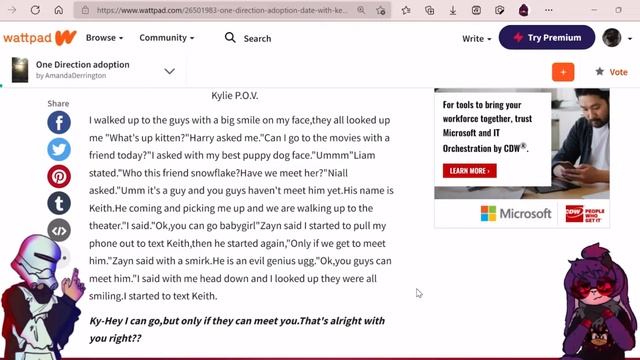Screen dimensions: 640x360
Task: Open the embed code share icon
Action: (x=59, y=230)
